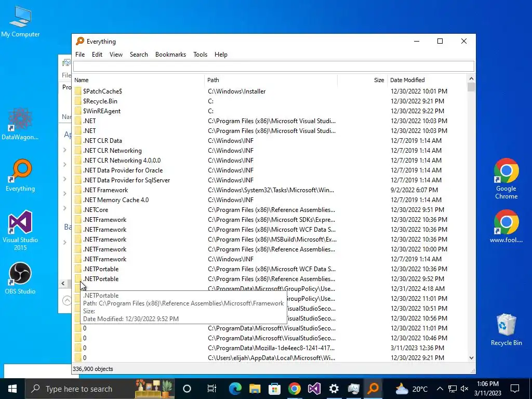This screenshot has height=399, width=532.
Task: Open the My Computer desktop icon
Action: click(x=20, y=21)
